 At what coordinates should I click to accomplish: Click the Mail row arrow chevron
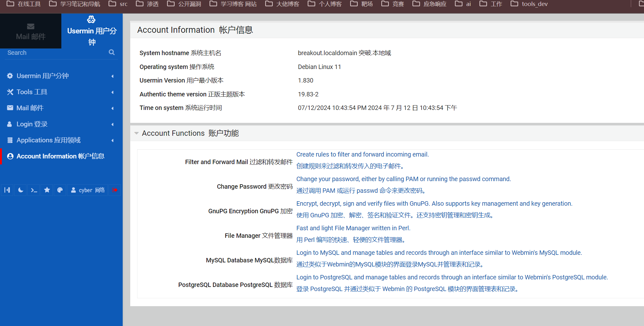click(112, 108)
